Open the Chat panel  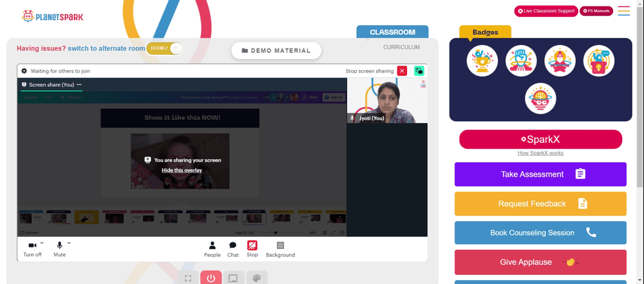click(233, 249)
